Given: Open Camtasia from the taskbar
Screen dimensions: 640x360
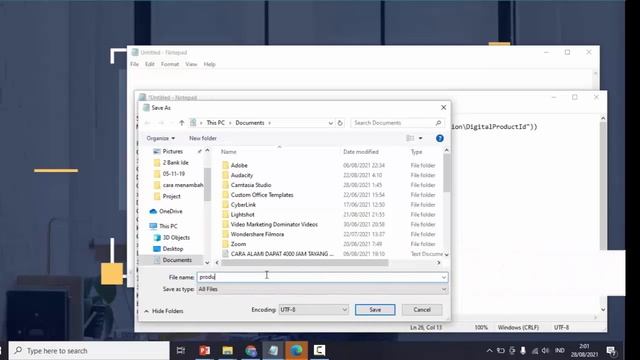Looking at the screenshot, I should [x=319, y=351].
